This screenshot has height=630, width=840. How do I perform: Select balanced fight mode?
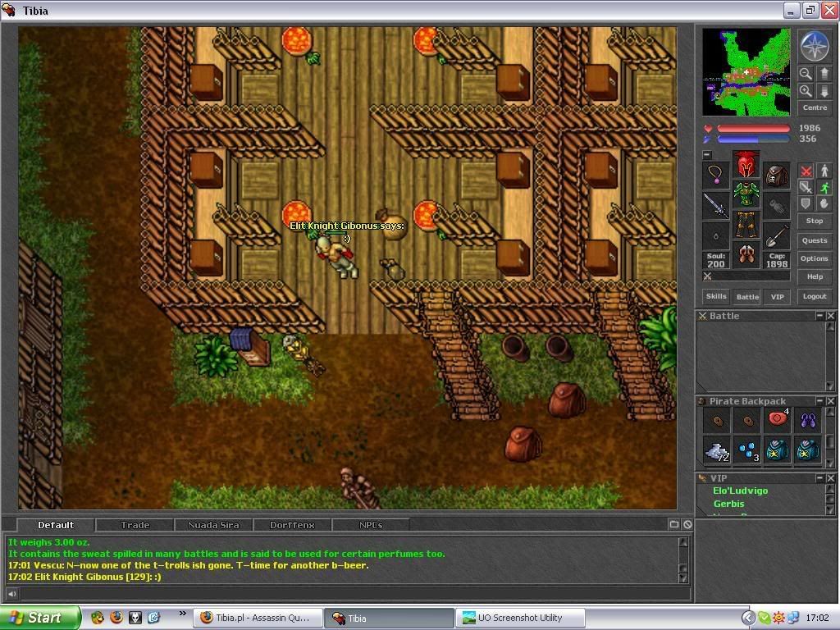pos(806,187)
